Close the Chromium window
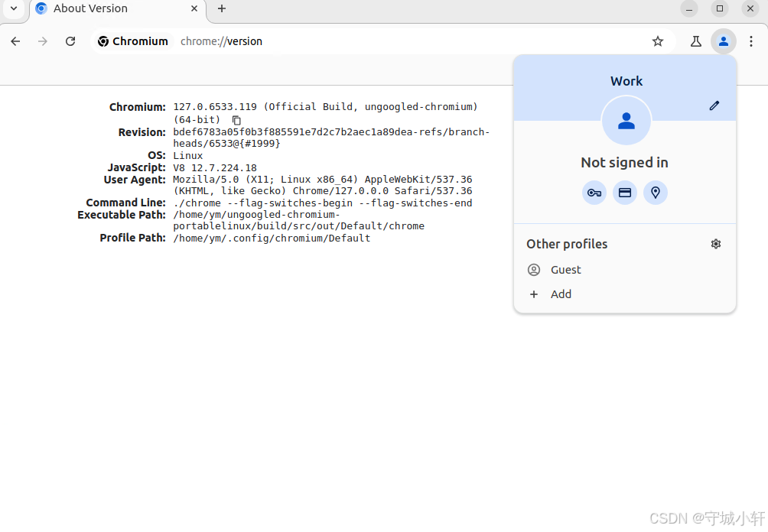 pos(750,9)
